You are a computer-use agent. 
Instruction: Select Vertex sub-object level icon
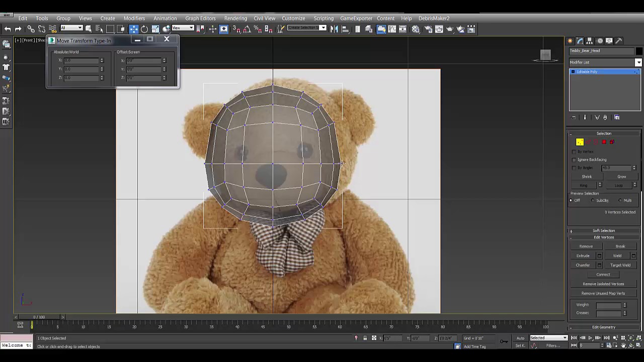[580, 142]
